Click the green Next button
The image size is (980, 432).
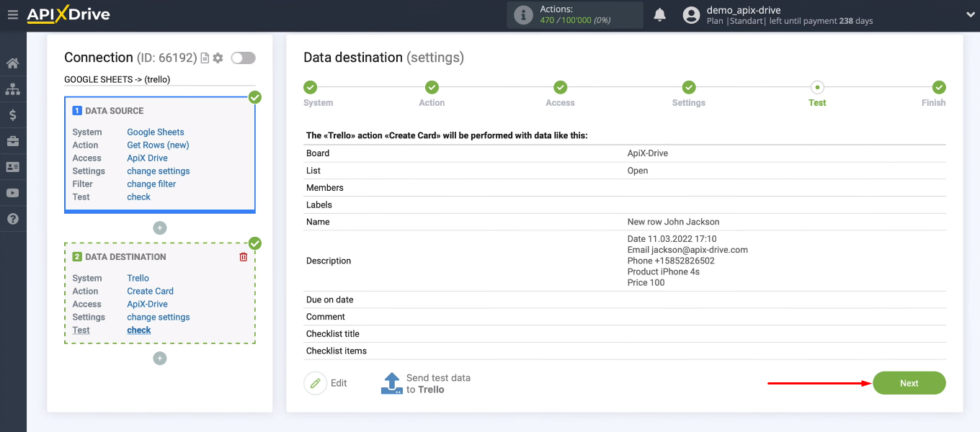(x=909, y=383)
